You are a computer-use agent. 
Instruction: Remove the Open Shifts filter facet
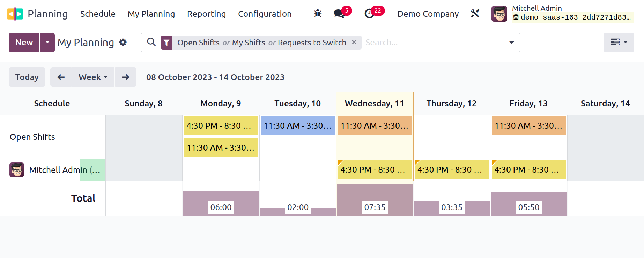(x=354, y=42)
